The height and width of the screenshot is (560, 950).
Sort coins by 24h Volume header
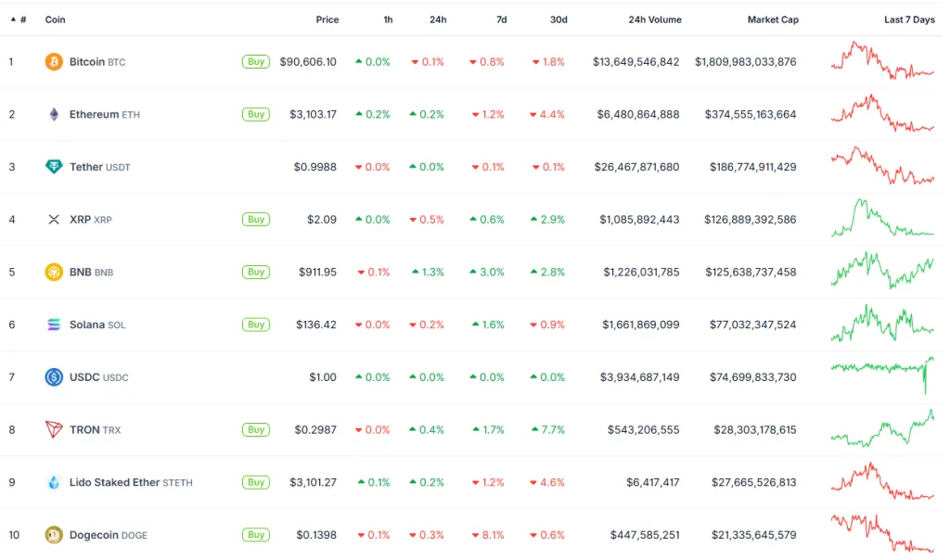click(654, 19)
